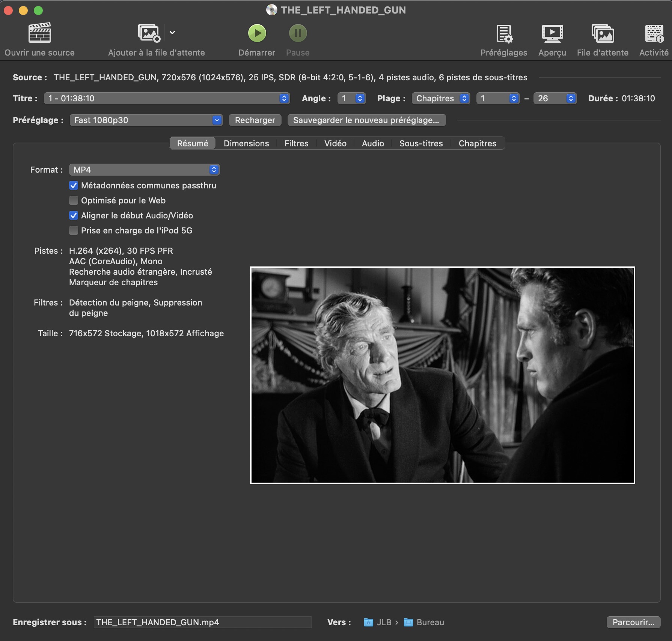Switch to the Résumé tab
672x641 pixels.
pyautogui.click(x=193, y=143)
